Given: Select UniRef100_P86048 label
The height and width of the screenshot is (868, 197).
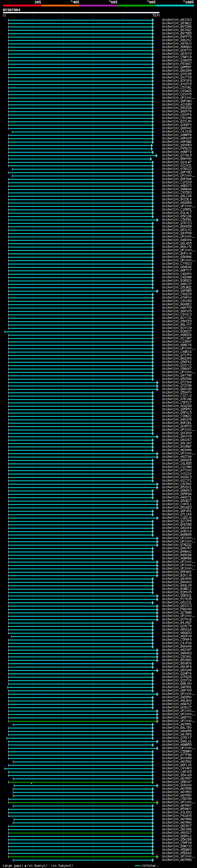Looking at the screenshot, I should (177, 609).
